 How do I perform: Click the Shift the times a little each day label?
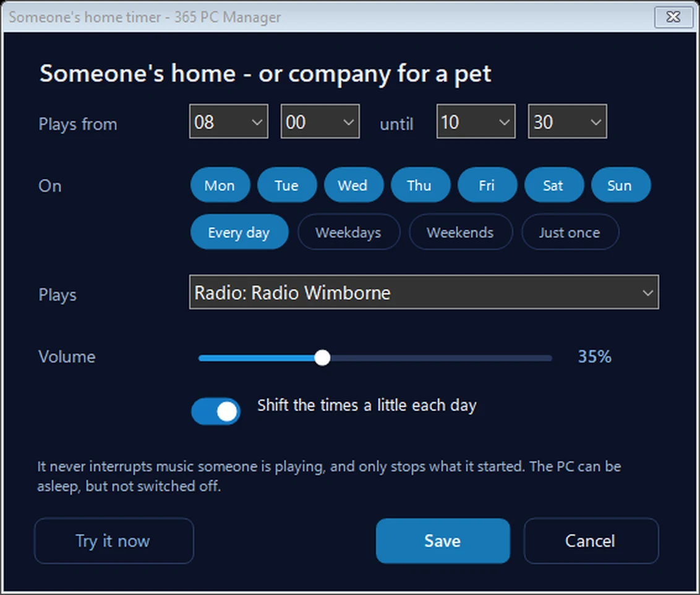[x=367, y=406]
